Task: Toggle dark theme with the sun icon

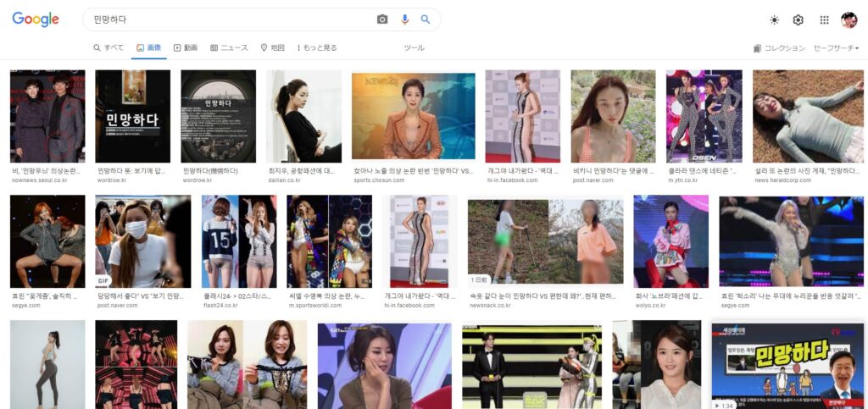Action: [774, 20]
